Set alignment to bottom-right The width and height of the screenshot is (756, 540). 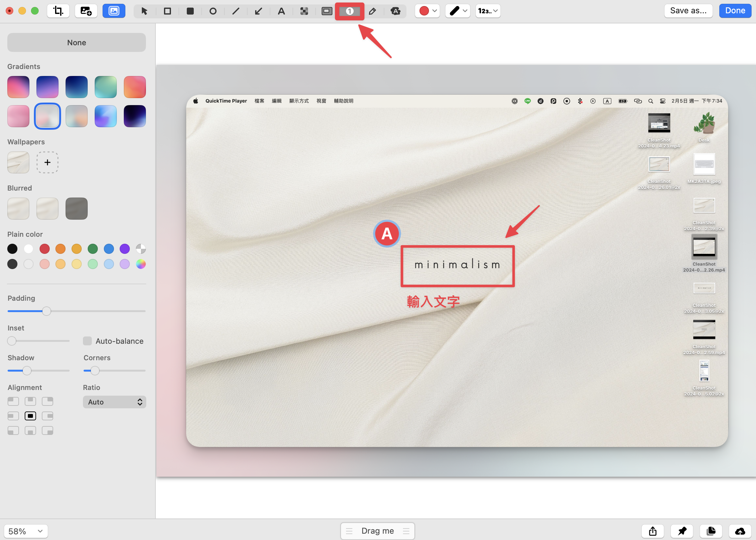coord(47,430)
